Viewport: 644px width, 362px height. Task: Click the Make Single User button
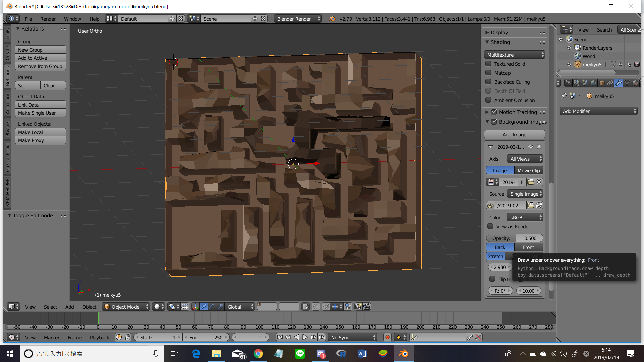click(x=40, y=113)
